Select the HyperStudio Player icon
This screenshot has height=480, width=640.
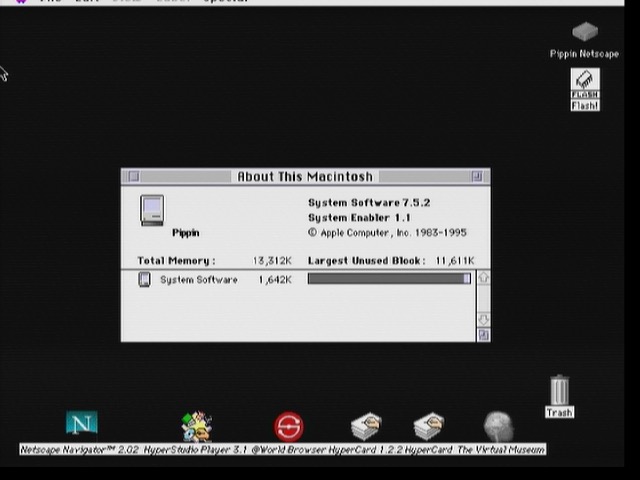click(x=197, y=426)
